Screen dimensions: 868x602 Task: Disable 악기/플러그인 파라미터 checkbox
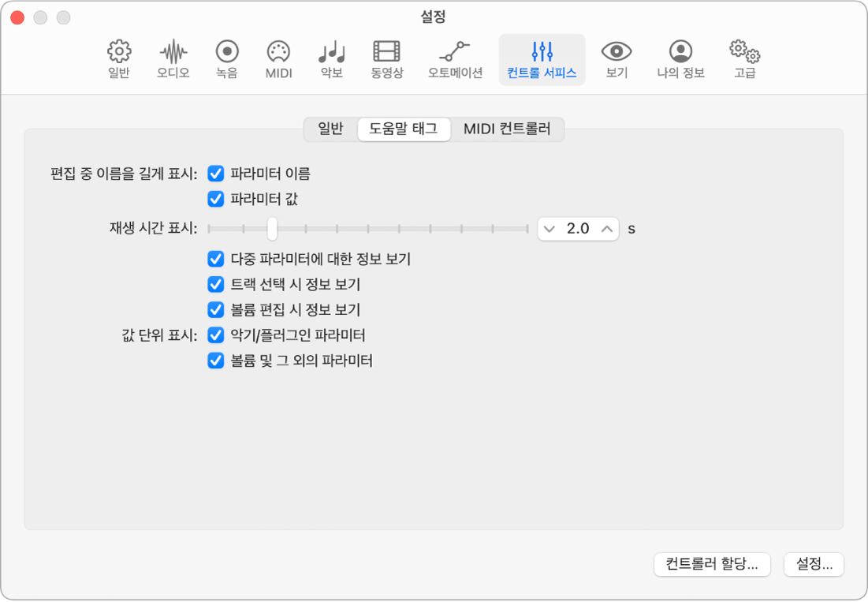(216, 335)
